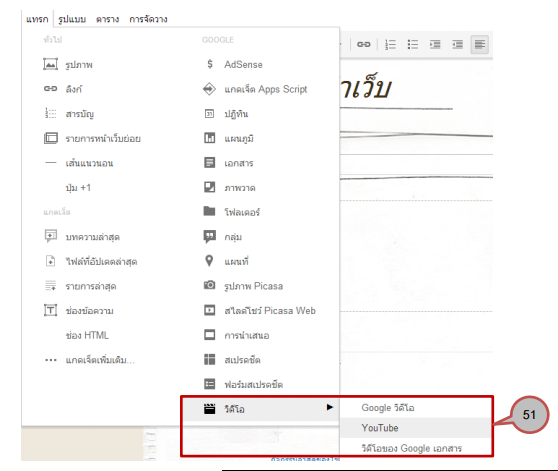Open the การจัดวาง layout menu

[x=148, y=19]
